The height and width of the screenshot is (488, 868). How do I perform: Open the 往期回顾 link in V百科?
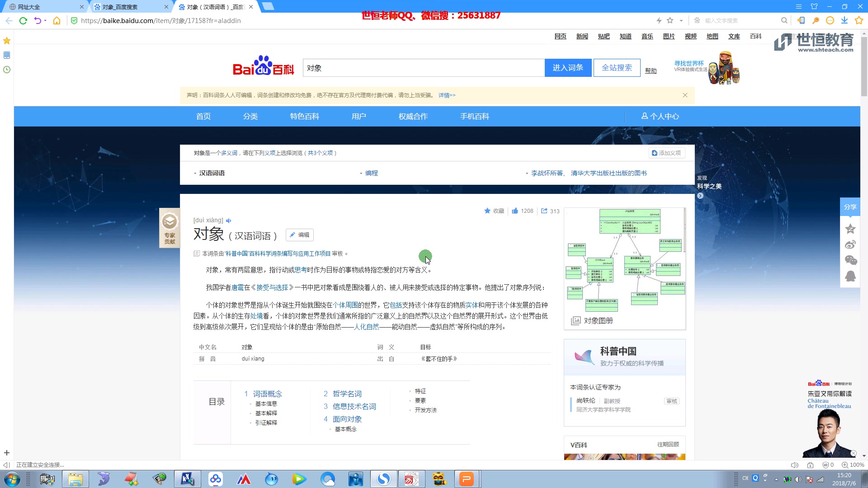coord(668,445)
